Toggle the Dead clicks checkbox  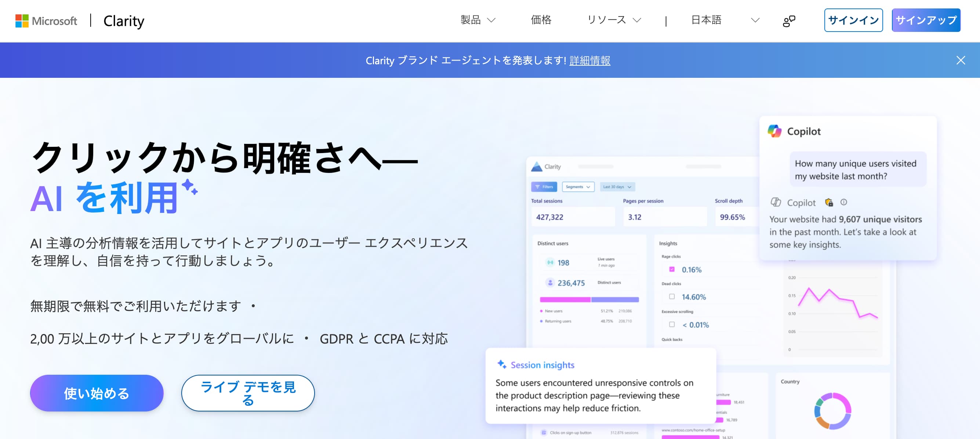coord(672,296)
